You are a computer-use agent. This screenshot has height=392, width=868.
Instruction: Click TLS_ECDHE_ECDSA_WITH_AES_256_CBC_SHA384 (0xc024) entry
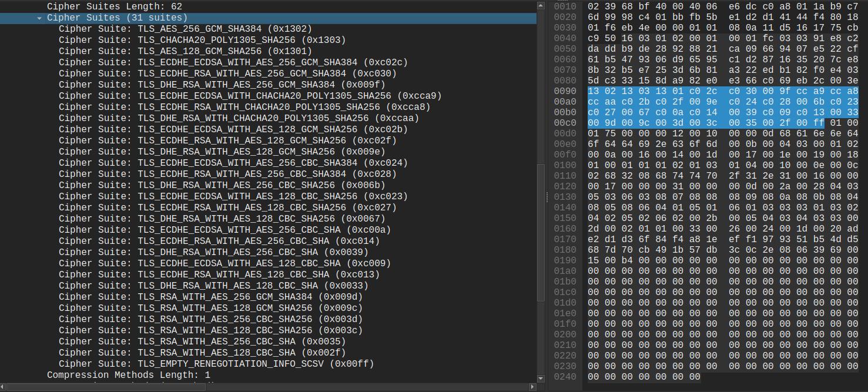point(268,163)
